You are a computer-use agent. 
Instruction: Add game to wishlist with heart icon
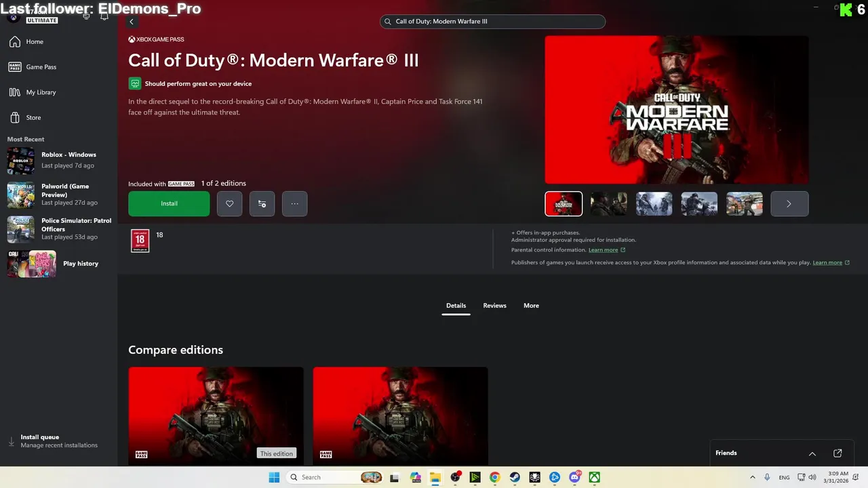coord(229,203)
